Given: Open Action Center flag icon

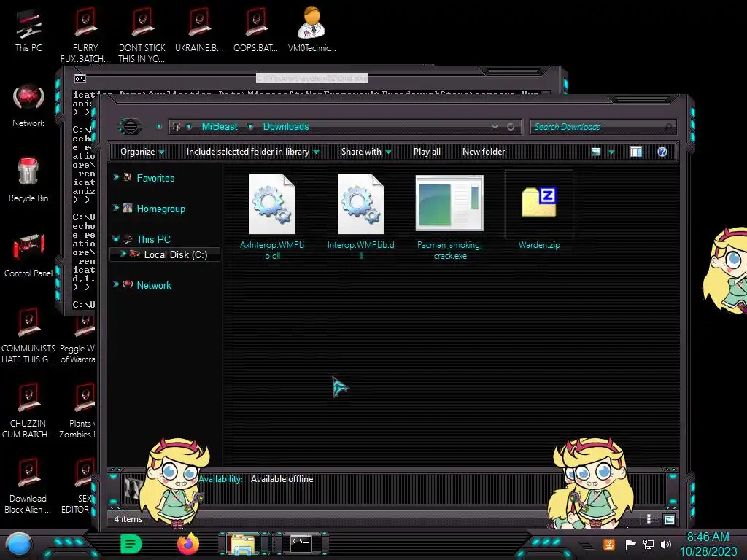Looking at the screenshot, I should (x=630, y=544).
